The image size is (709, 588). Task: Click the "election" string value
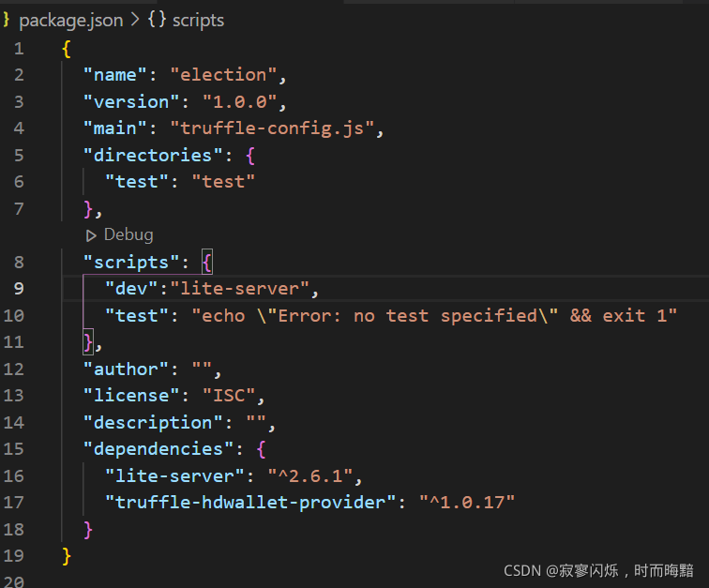click(x=223, y=75)
